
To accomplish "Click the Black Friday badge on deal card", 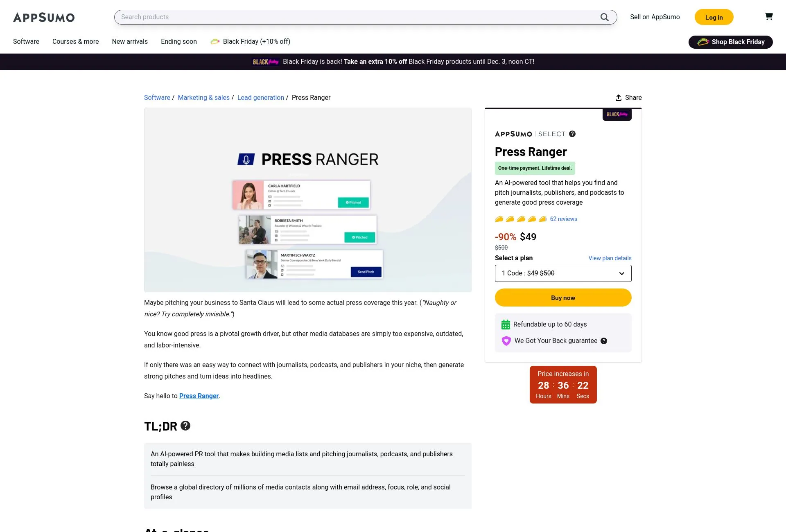I will tap(617, 115).
